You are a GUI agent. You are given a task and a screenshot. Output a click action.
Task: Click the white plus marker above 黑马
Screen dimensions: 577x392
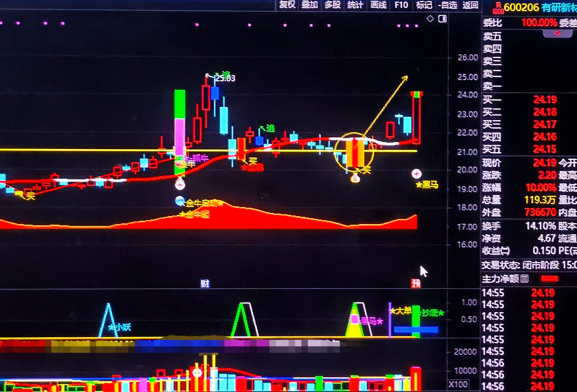[x=416, y=174]
